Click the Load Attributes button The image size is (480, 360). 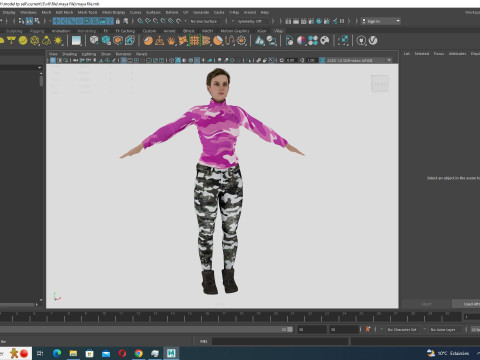pos(466,304)
